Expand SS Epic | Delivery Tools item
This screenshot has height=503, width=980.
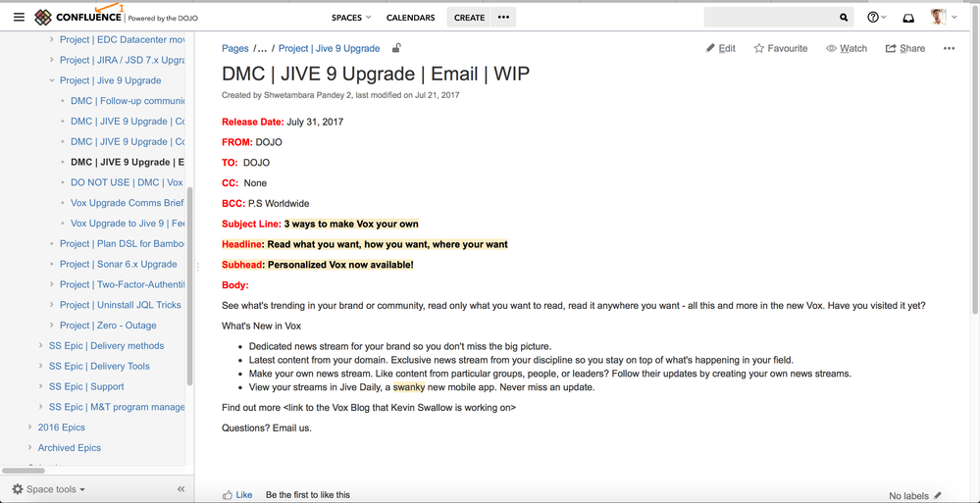click(x=40, y=366)
